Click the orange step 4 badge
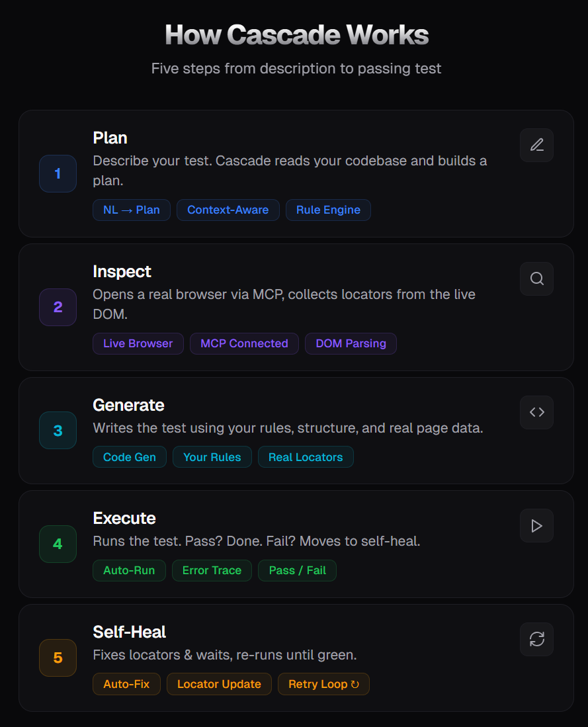Viewport: 588px width, 727px height. pos(58,544)
